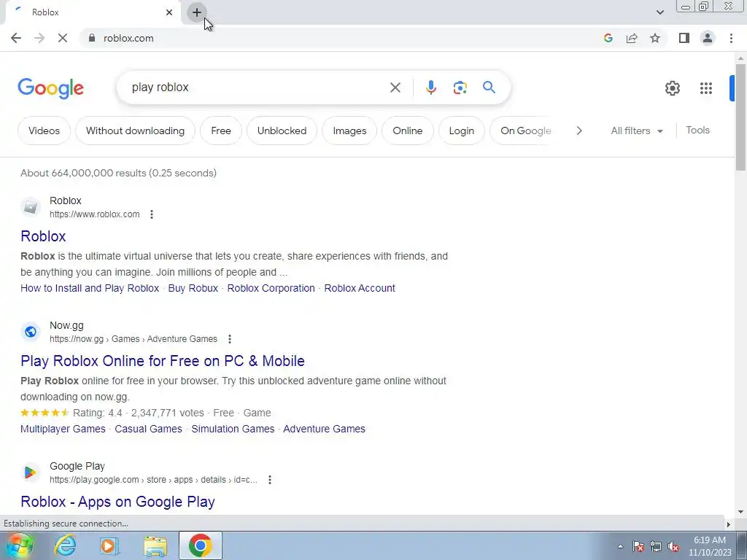Select the Videos filter chip
The width and height of the screenshot is (747, 560).
coord(44,131)
